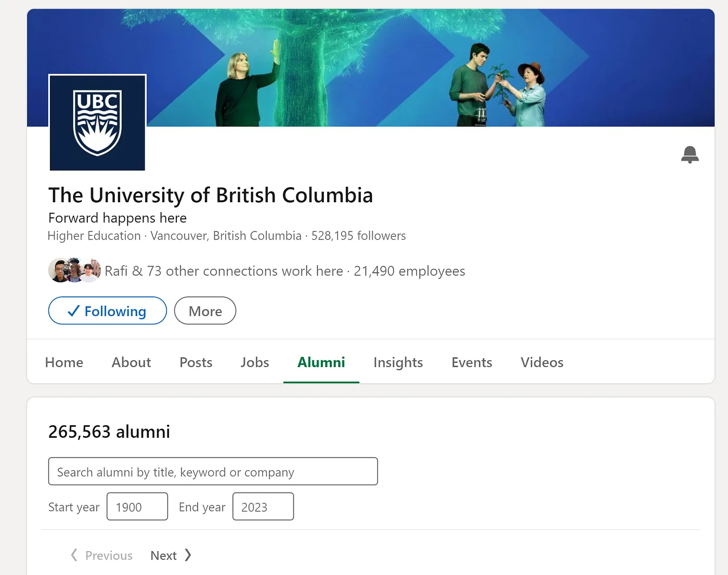Open the UBC logo image
Viewport: 728px width, 575px height.
pos(97,123)
